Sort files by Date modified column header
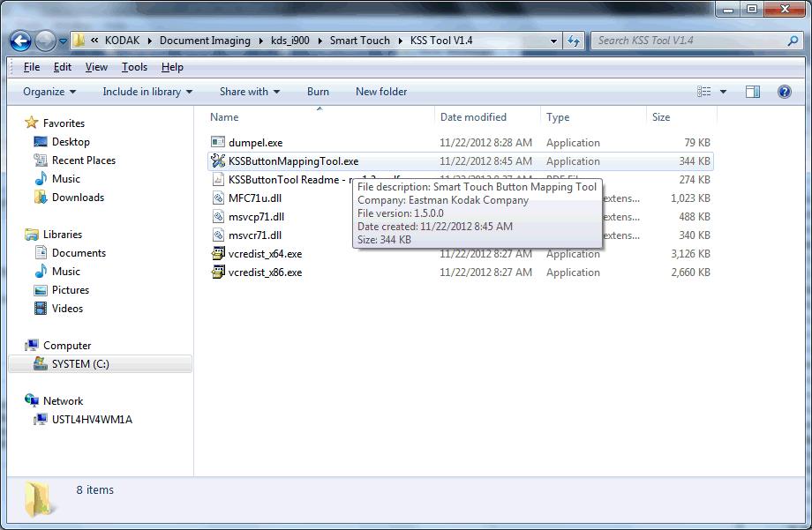812x530 pixels. coord(473,117)
